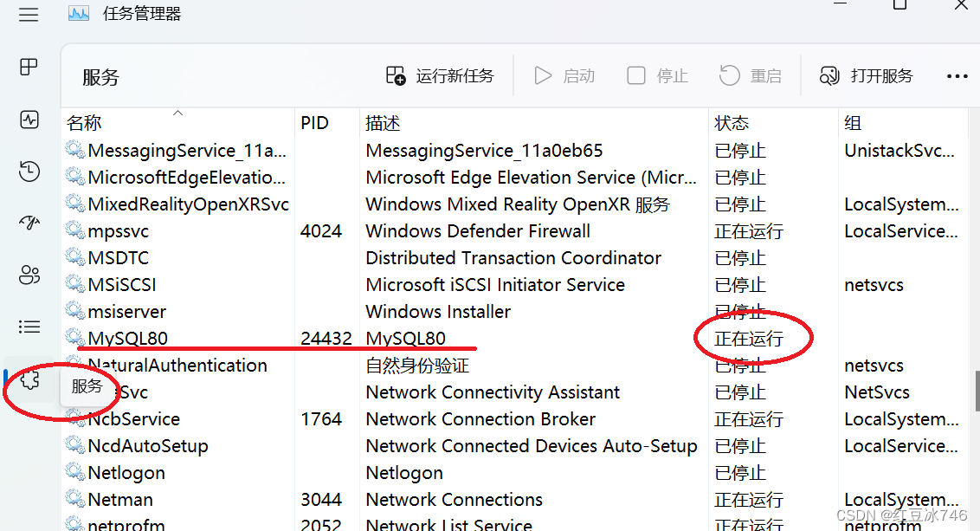Click the gear icon beside MSDTC

pyautogui.click(x=75, y=257)
